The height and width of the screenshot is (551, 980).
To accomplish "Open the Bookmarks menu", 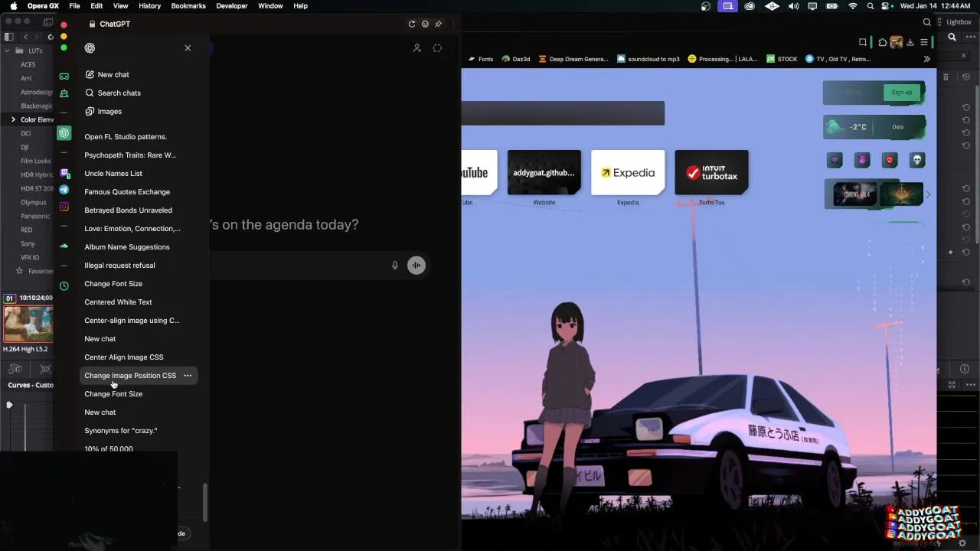I will [x=188, y=6].
